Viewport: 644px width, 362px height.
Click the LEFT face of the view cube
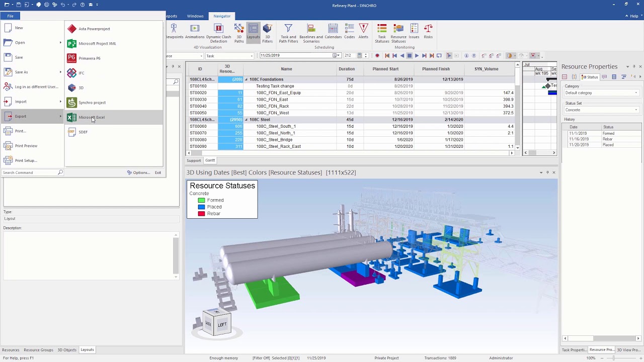tap(223, 325)
